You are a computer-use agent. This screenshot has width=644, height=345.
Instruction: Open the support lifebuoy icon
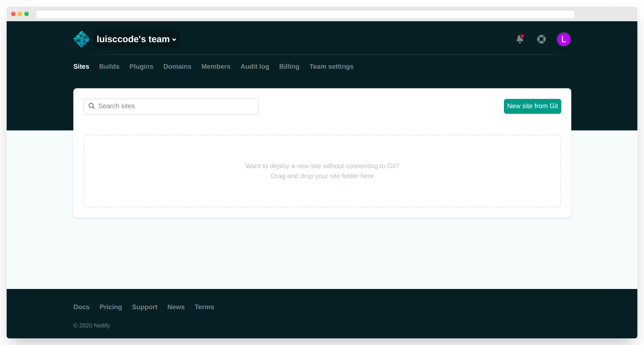click(541, 39)
